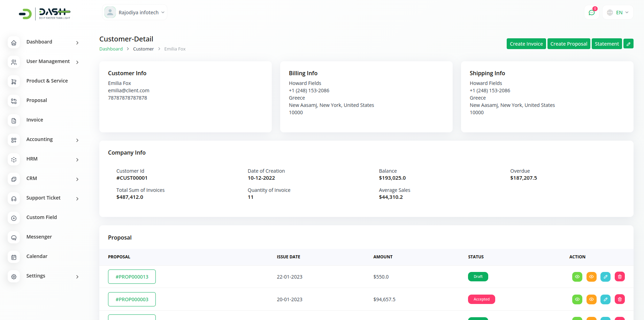Click the Product & Service cart icon
The height and width of the screenshot is (320, 644).
[14, 81]
